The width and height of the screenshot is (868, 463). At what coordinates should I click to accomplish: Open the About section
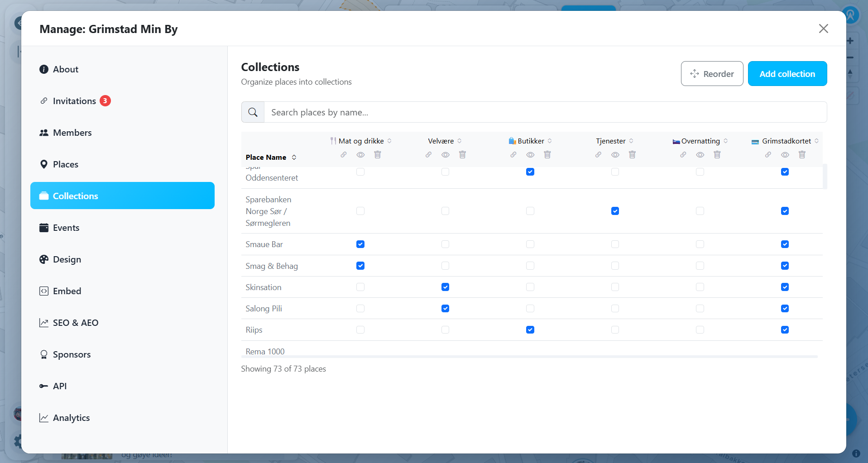click(122, 69)
